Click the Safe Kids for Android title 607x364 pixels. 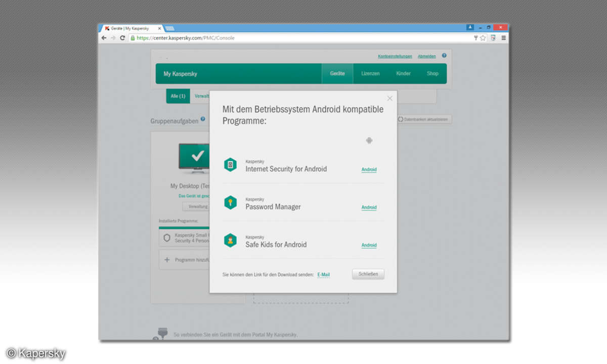click(x=276, y=245)
